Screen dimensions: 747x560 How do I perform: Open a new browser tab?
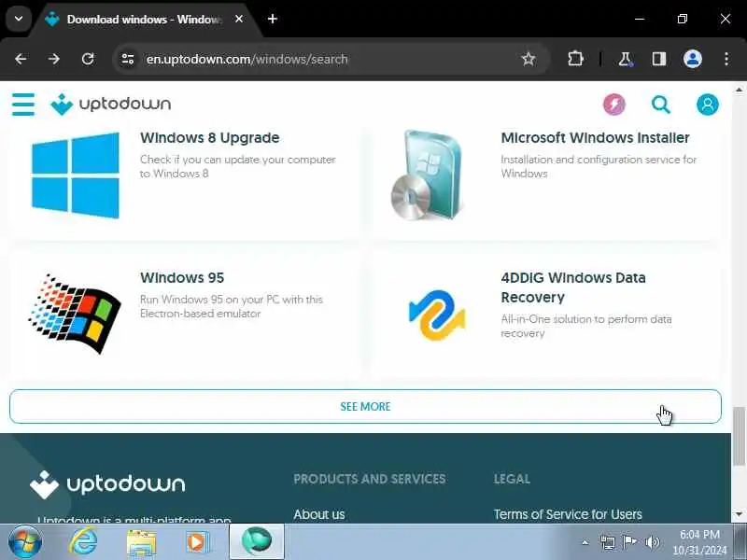[273, 19]
